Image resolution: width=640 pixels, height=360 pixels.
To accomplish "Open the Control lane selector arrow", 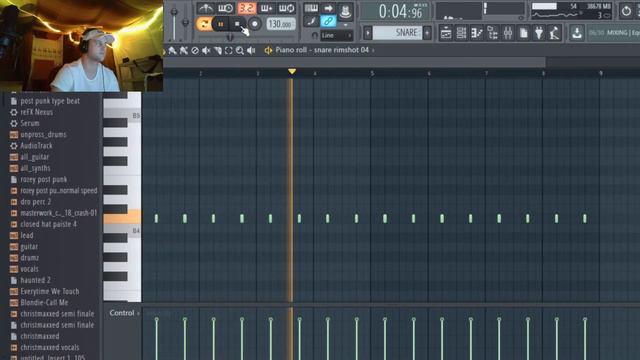I will [138, 313].
